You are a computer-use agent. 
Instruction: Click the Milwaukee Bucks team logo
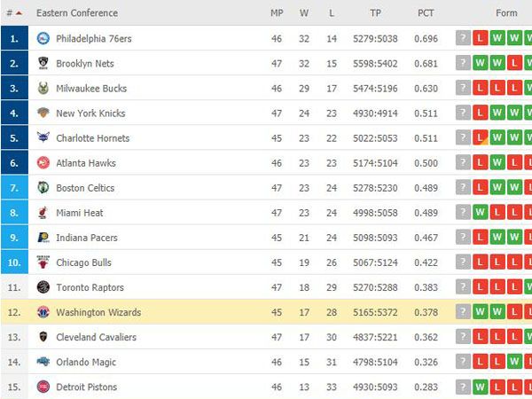tap(43, 88)
